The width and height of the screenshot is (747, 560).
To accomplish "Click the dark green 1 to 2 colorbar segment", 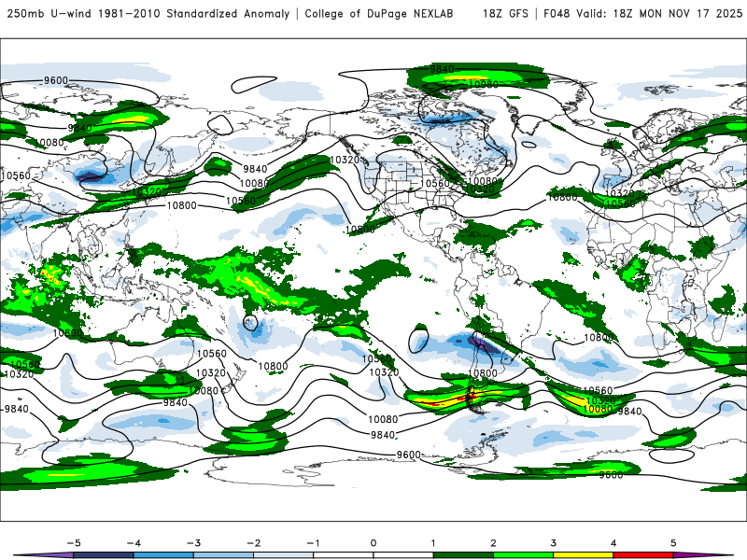I will [463, 555].
